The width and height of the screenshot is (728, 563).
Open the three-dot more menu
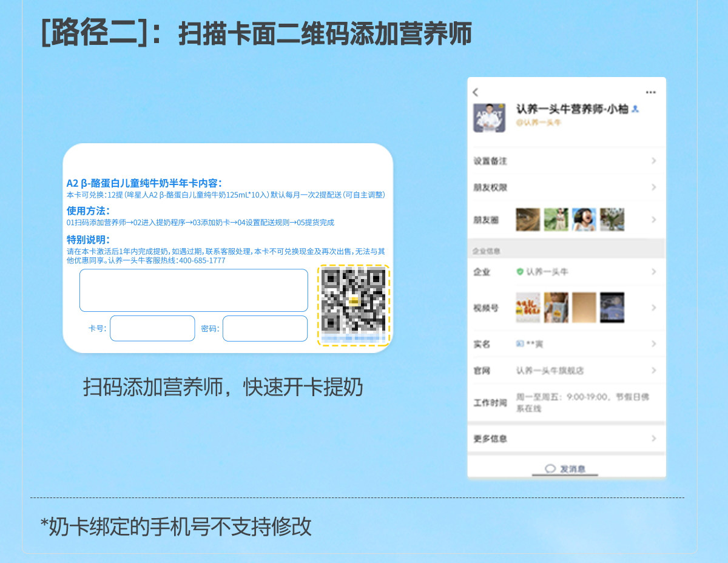(x=651, y=92)
